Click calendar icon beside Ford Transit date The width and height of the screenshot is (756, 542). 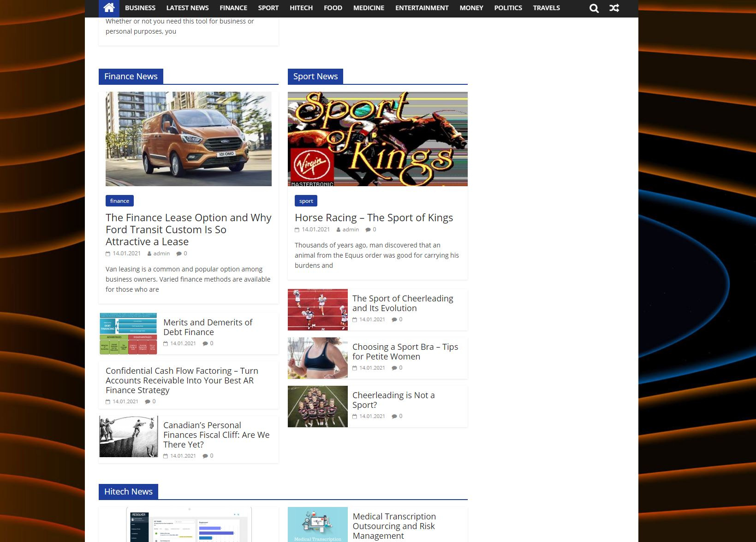[108, 253]
